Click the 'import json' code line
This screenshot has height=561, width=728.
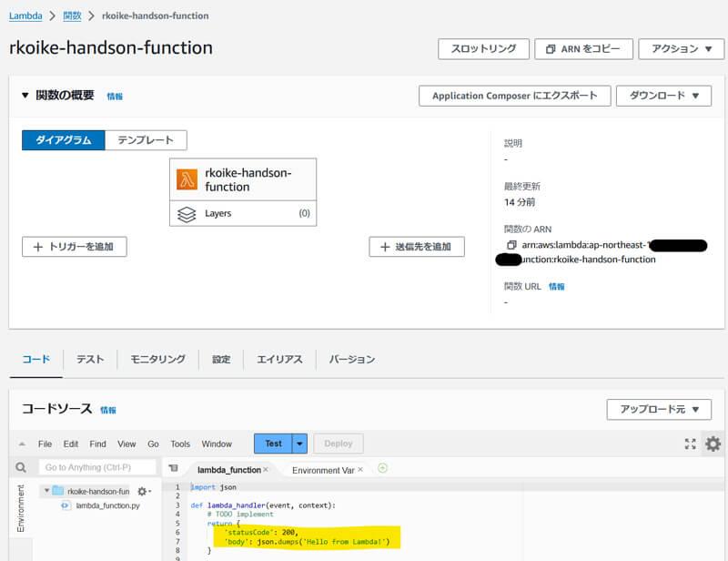tap(214, 487)
